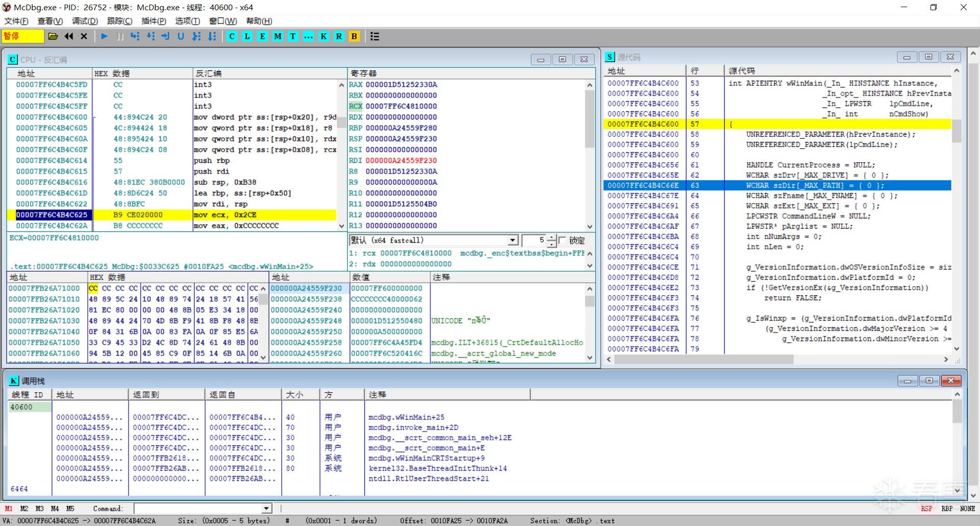Toggle the M1 memory status indicator

pos(9,509)
